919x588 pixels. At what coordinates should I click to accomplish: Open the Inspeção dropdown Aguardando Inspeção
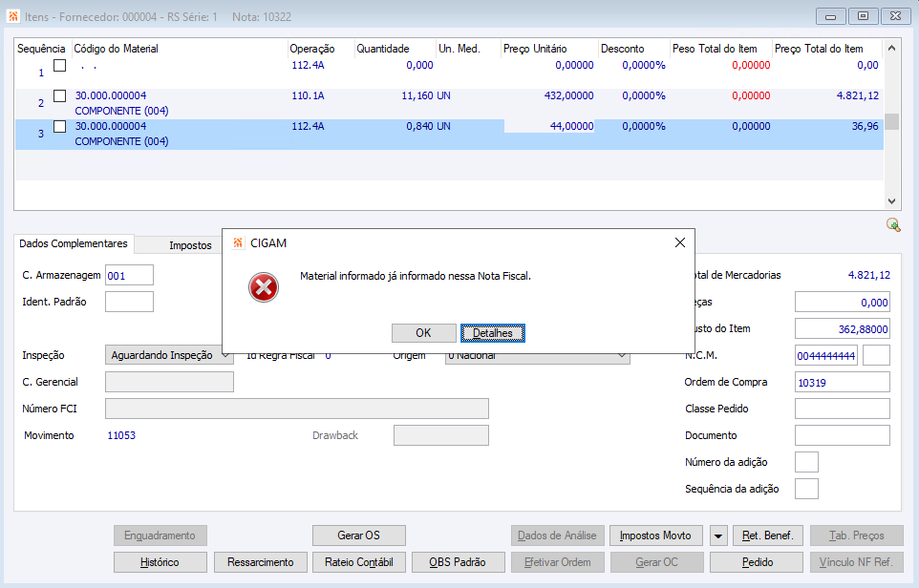click(169, 355)
